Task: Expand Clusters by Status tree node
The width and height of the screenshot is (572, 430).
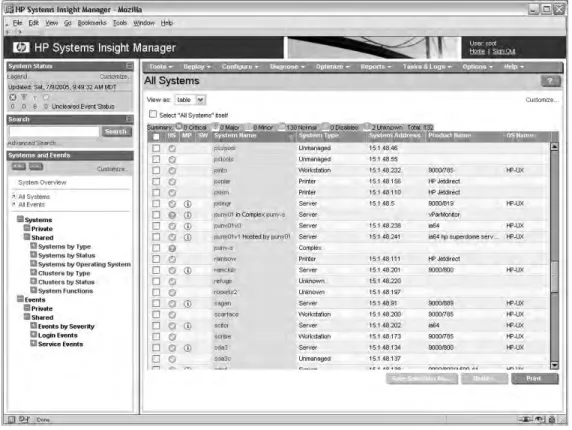Action: point(34,281)
